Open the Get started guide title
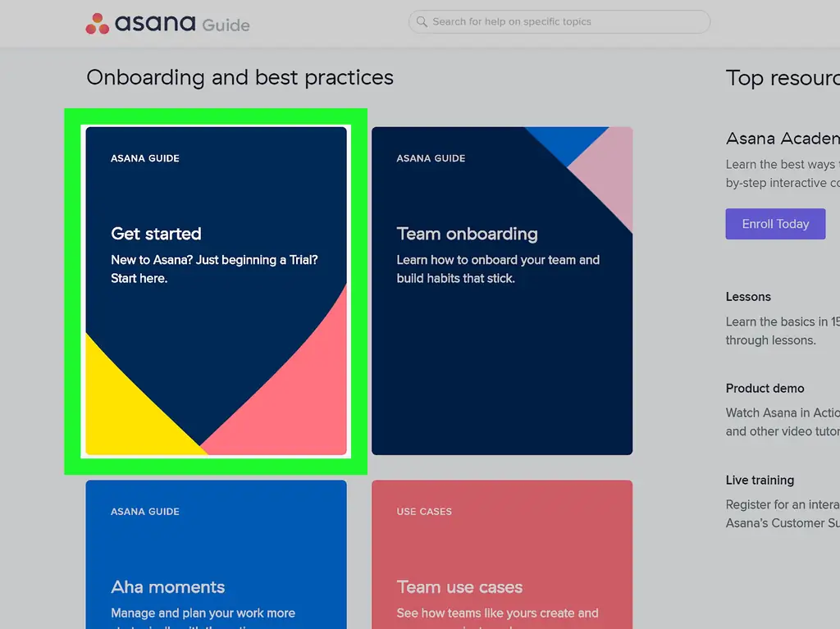Screen dimensions: 840x629 tap(156, 234)
